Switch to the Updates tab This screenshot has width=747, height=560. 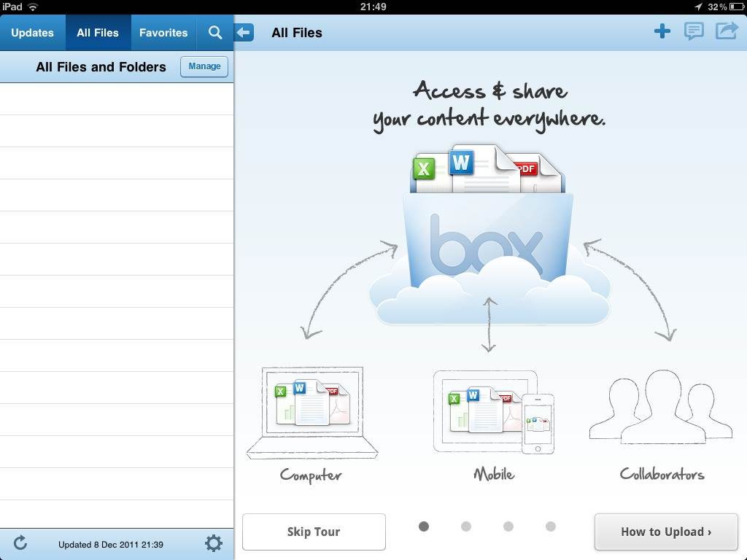32,33
